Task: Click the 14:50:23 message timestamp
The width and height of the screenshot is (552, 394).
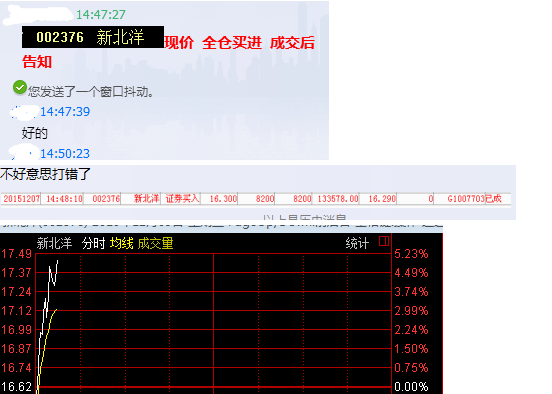Action: [65, 154]
